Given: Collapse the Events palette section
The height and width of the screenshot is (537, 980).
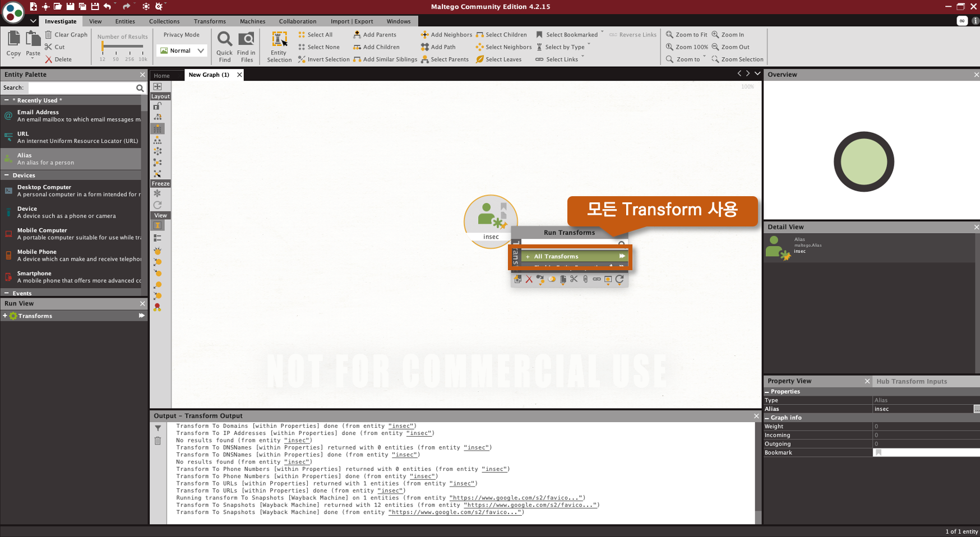Looking at the screenshot, I should click(x=6, y=293).
